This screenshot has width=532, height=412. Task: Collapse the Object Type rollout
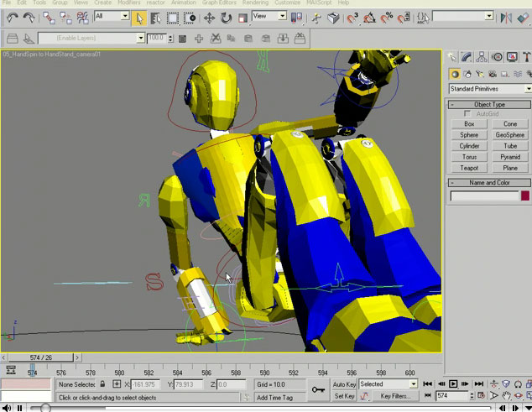[x=489, y=105]
